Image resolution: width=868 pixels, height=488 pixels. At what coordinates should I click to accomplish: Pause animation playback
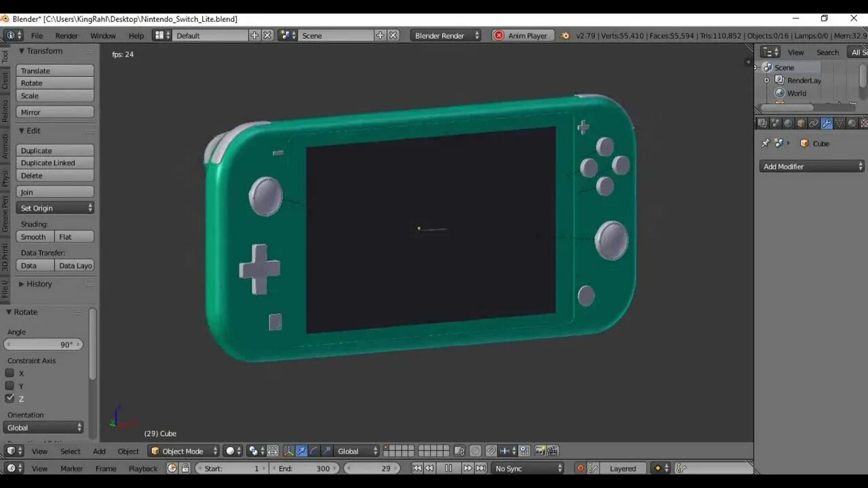coord(448,468)
